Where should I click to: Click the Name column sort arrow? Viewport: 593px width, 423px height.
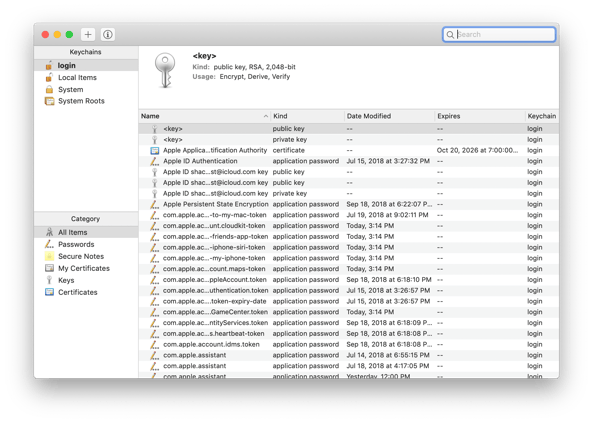coord(265,116)
